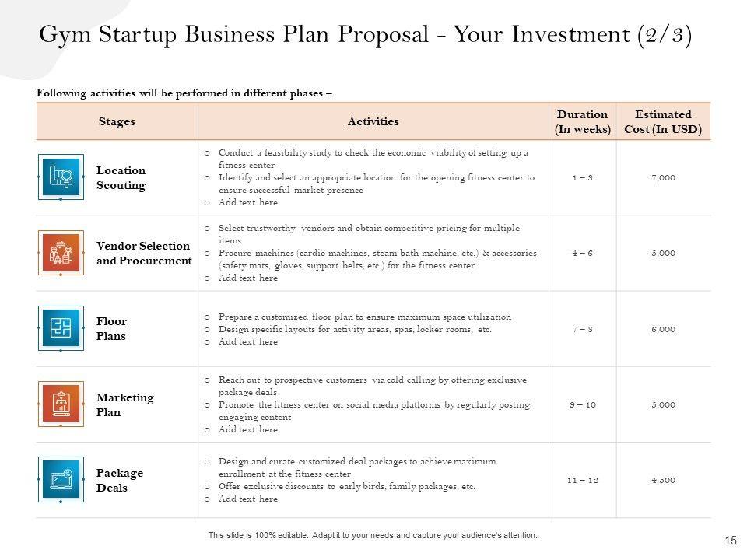Select the Vendor Selection and Procurement icon
This screenshot has height=560, width=747.
click(61, 252)
